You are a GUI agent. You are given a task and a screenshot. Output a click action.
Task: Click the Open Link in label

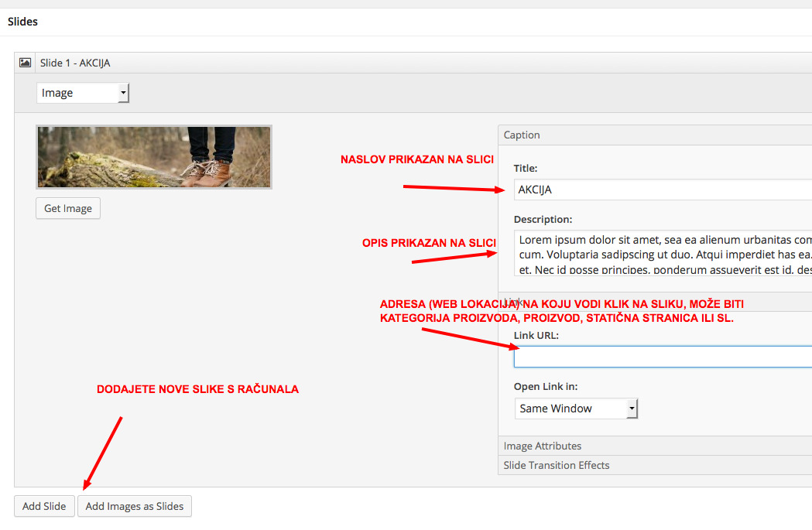coord(546,387)
